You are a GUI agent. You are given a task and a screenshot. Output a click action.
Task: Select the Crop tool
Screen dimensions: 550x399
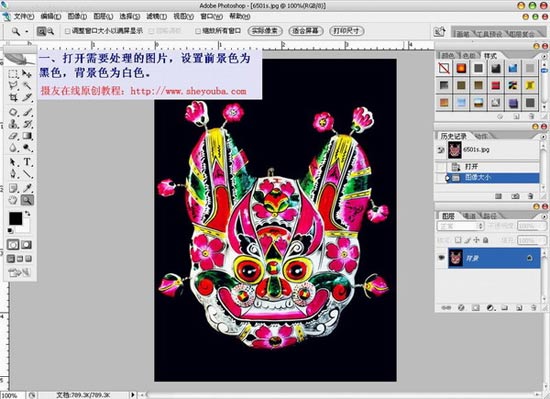(13, 97)
